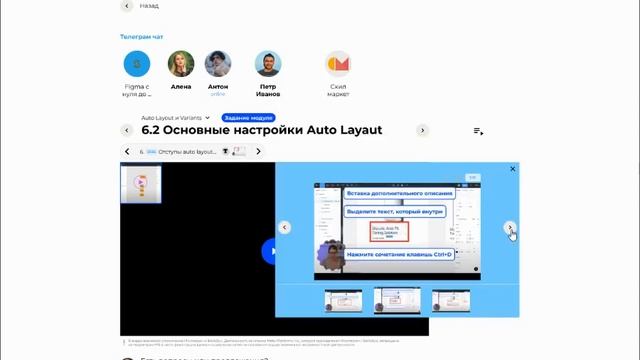Show previous slide in gallery popup

point(284,227)
